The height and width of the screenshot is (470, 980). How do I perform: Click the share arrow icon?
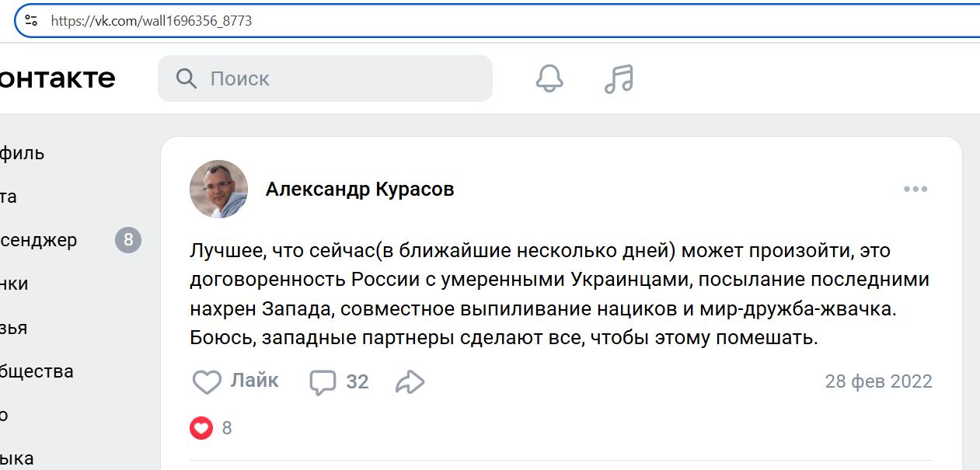coord(410,382)
